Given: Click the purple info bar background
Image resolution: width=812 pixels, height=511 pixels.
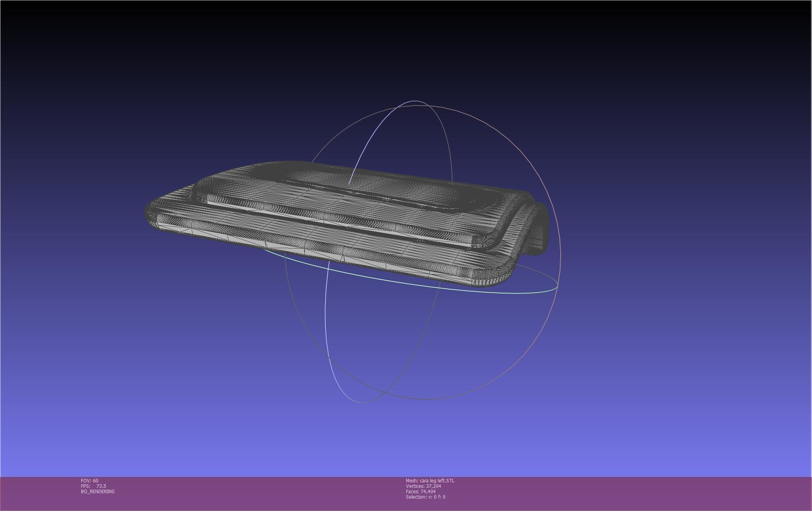Looking at the screenshot, I should 620,494.
